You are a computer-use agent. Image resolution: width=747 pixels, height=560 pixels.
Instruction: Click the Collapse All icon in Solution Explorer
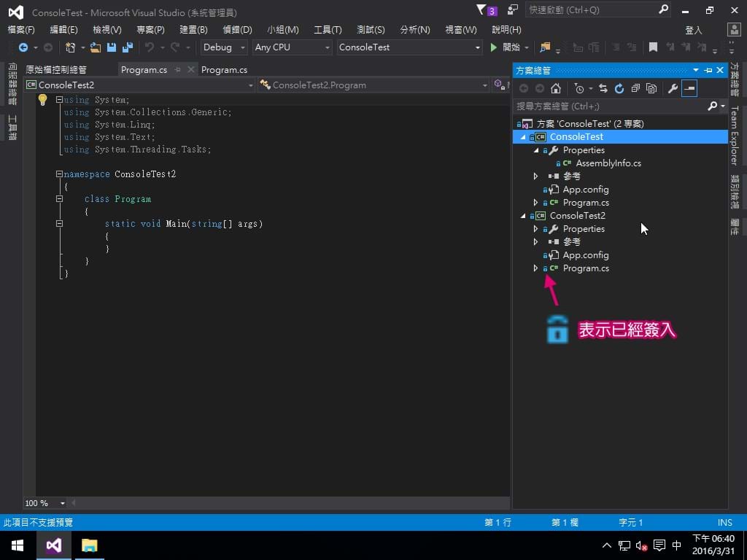point(635,88)
